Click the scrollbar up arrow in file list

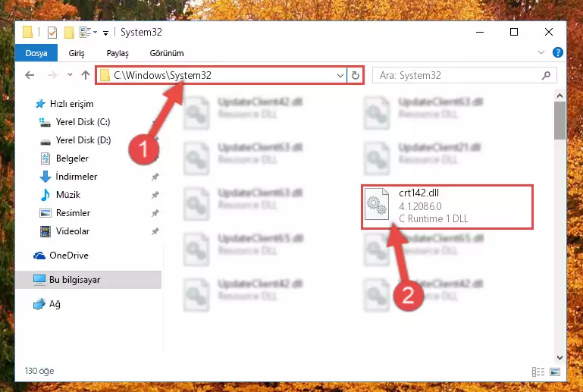[559, 96]
